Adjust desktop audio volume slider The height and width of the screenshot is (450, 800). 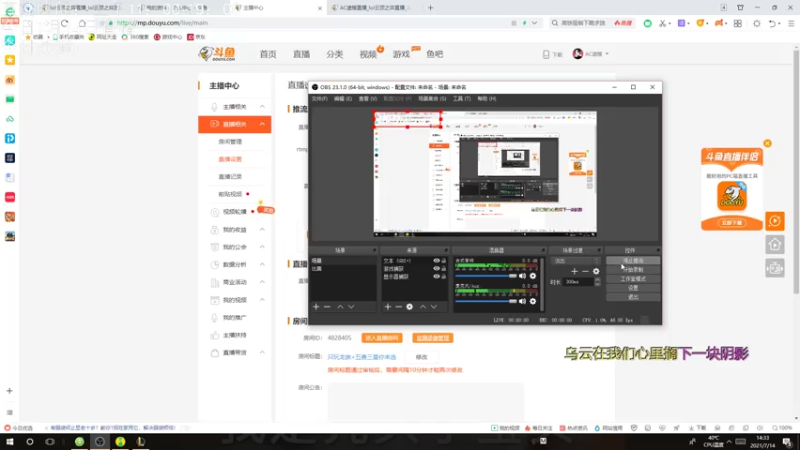click(486, 276)
